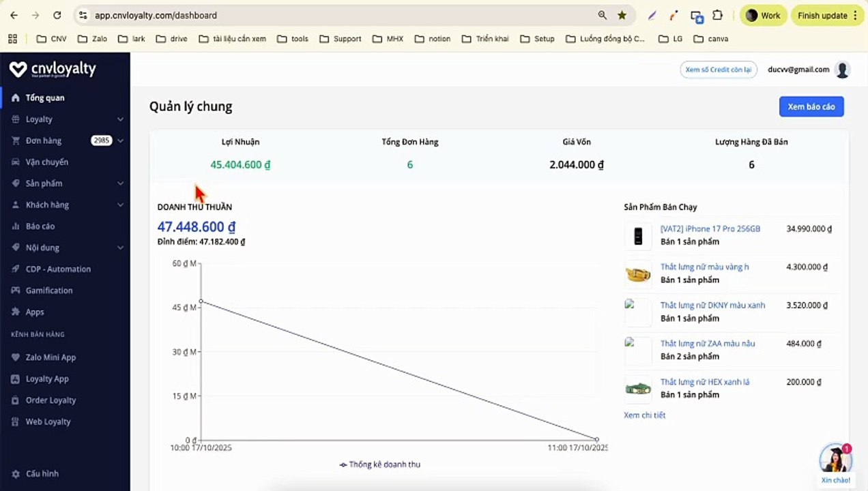Click the Khách hàng person icon
Viewport: 868px width, 491px height.
(x=16, y=205)
